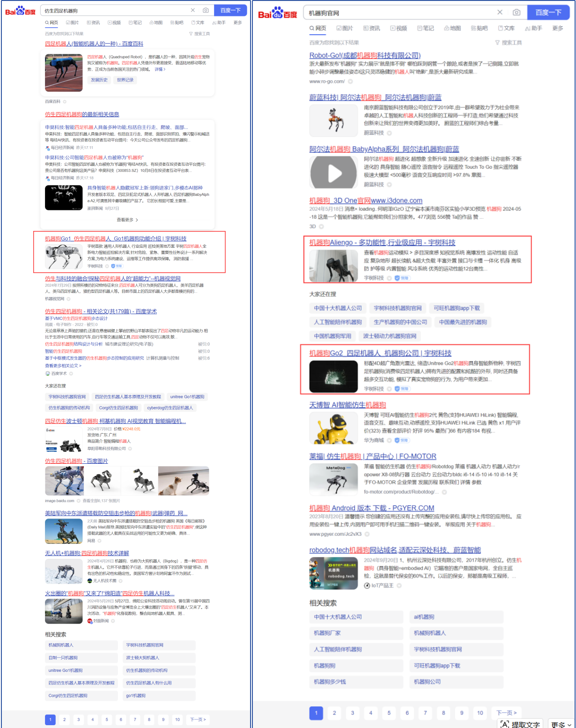Click the yellow 天博智 robot dog thumbnail
The width and height of the screenshot is (576, 728).
(334, 428)
